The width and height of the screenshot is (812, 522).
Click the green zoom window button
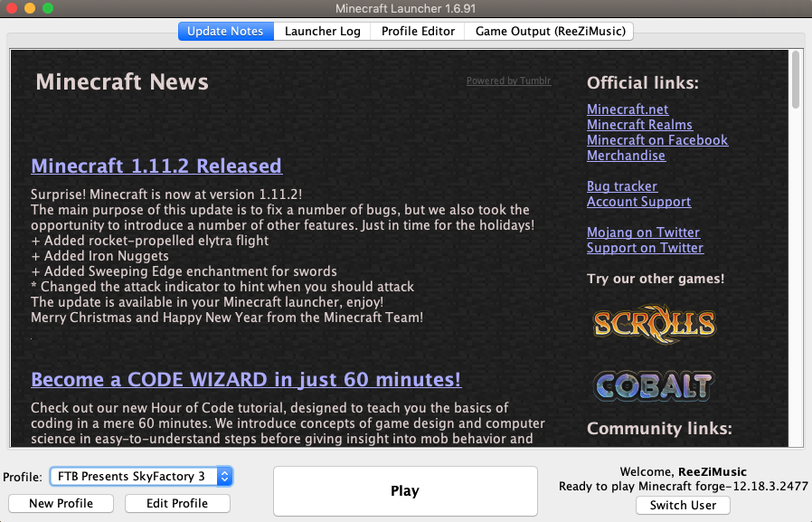click(48, 8)
